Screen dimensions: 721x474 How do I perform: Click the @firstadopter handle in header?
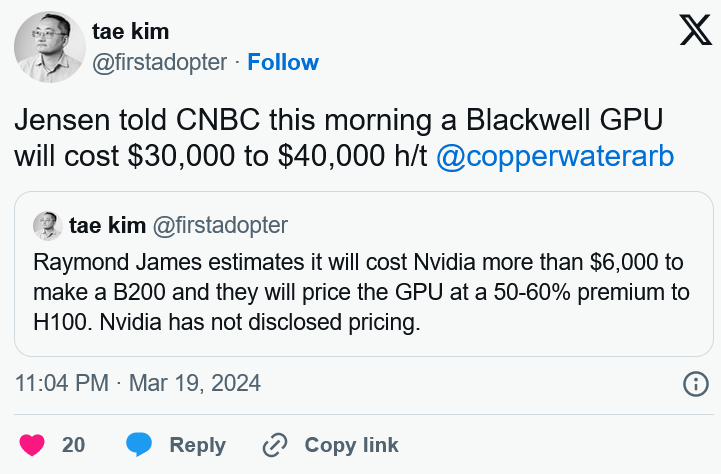[x=160, y=63]
